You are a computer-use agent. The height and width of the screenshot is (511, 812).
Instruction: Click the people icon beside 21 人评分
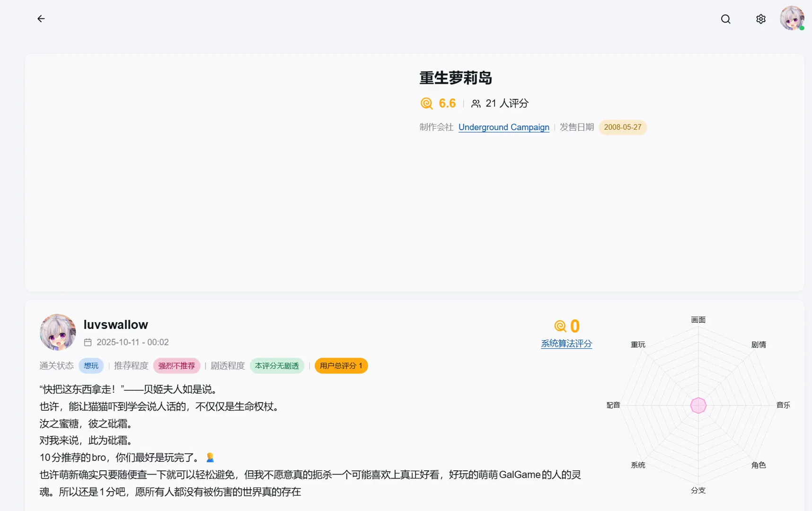click(476, 104)
